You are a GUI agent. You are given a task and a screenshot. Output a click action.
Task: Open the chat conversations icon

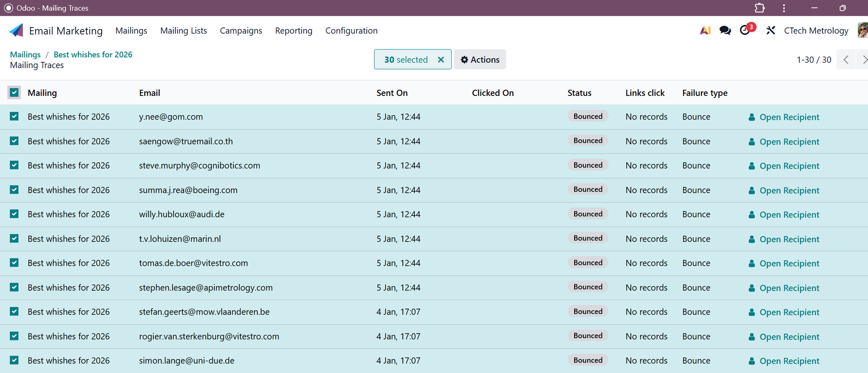(x=725, y=30)
